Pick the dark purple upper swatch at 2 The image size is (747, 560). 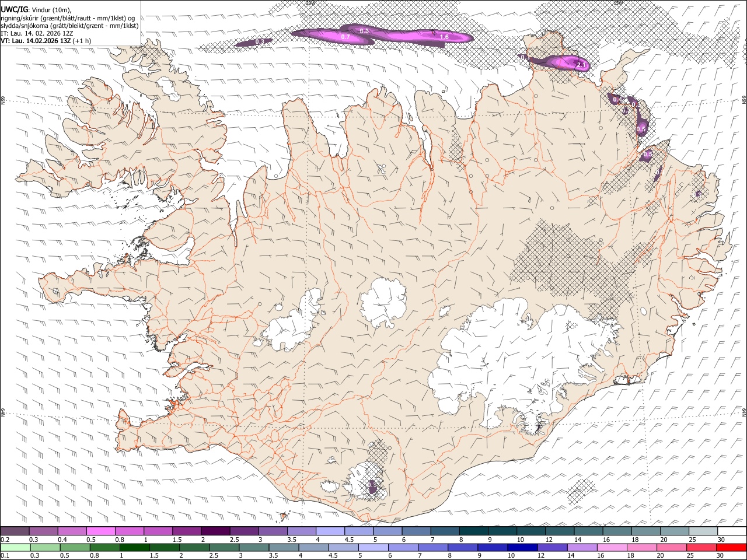215,531
